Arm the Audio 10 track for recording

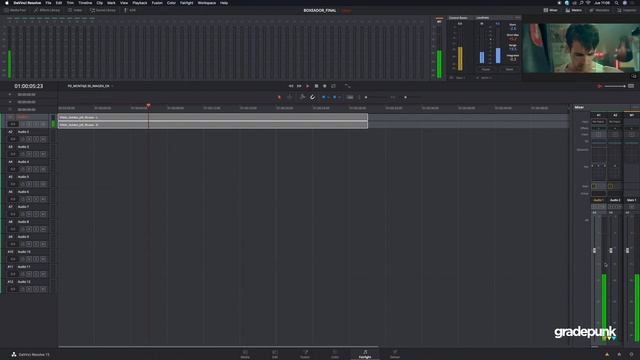[x=29, y=259]
